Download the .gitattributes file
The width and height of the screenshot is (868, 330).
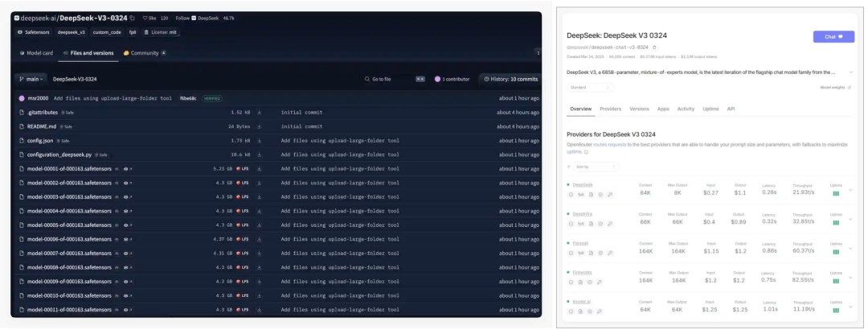point(259,112)
